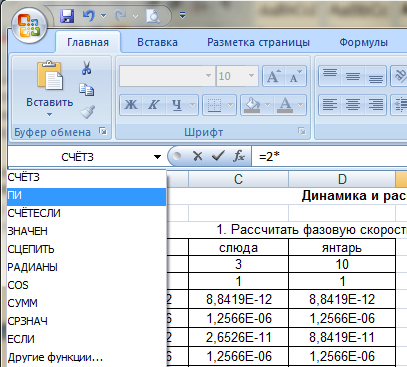Screen dimensions: 407x367
Task: Align text to bottom of cell
Action: click(x=376, y=76)
